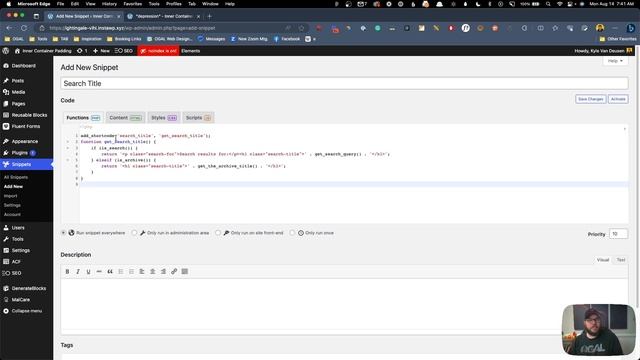
Task: Click the last Description toolbar icon
Action: [184, 271]
